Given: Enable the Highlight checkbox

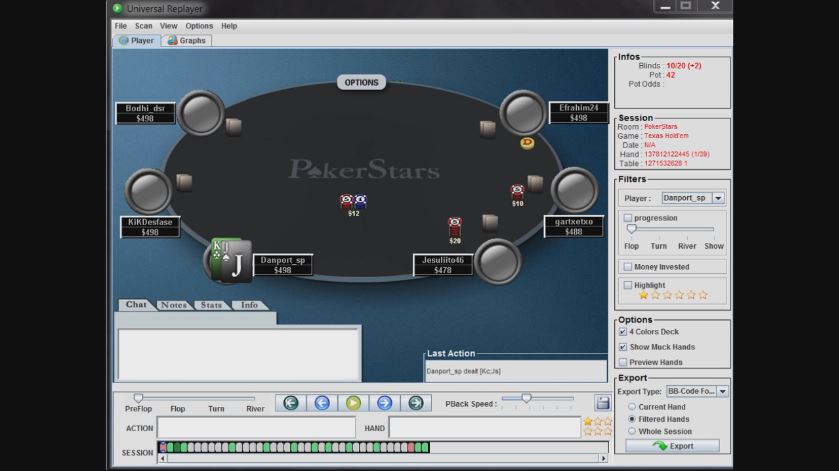Looking at the screenshot, I should (x=628, y=285).
